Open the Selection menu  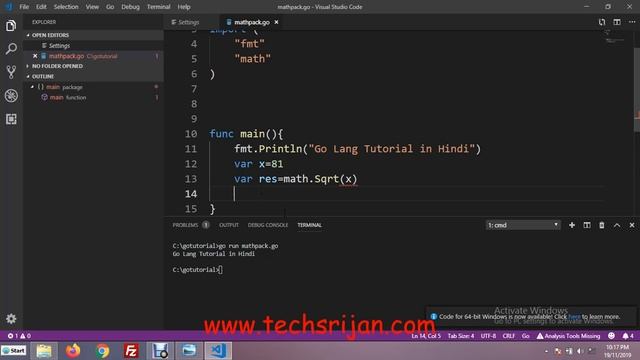pos(66,7)
